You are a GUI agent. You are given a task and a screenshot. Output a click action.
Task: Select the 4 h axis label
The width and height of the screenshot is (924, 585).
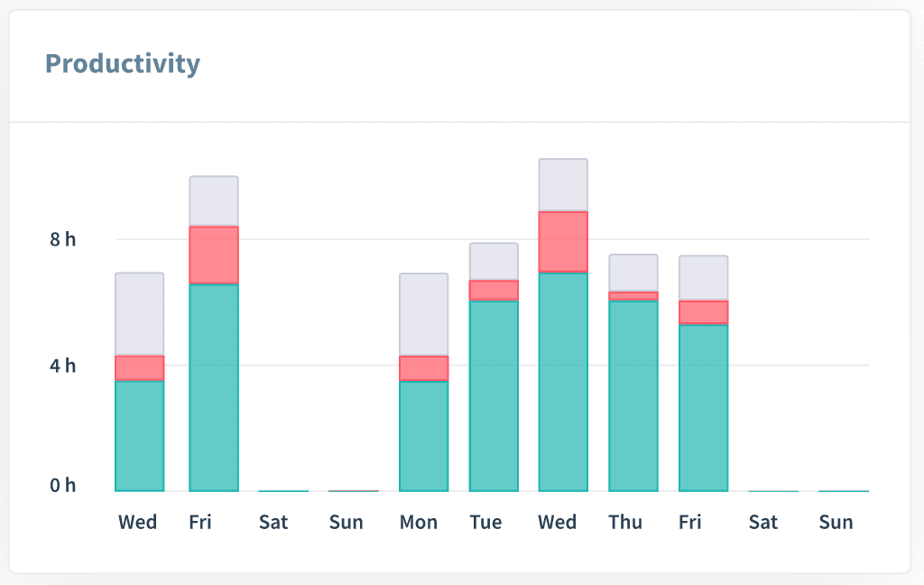coord(63,366)
